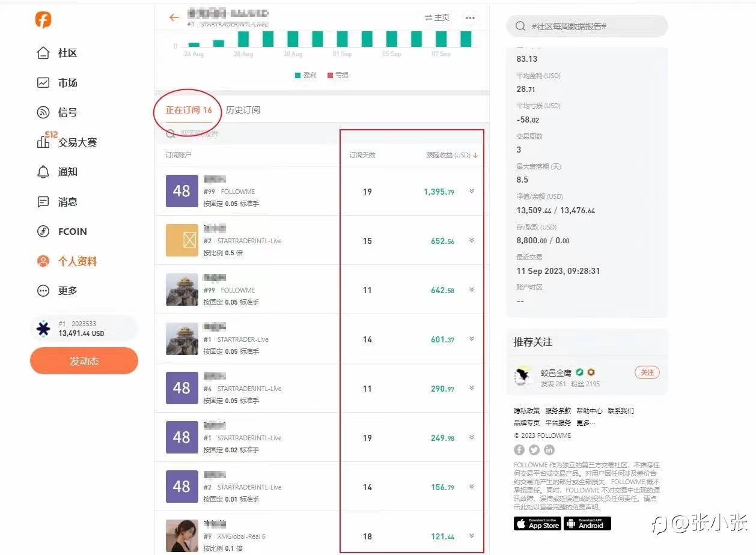
Task: Expand the row with 642.58 profit
Action: 472,290
